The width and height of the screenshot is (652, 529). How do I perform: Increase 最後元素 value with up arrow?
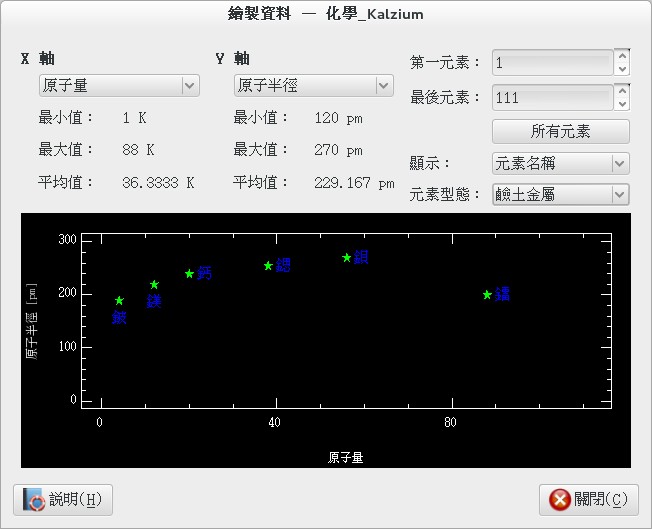[x=622, y=91]
